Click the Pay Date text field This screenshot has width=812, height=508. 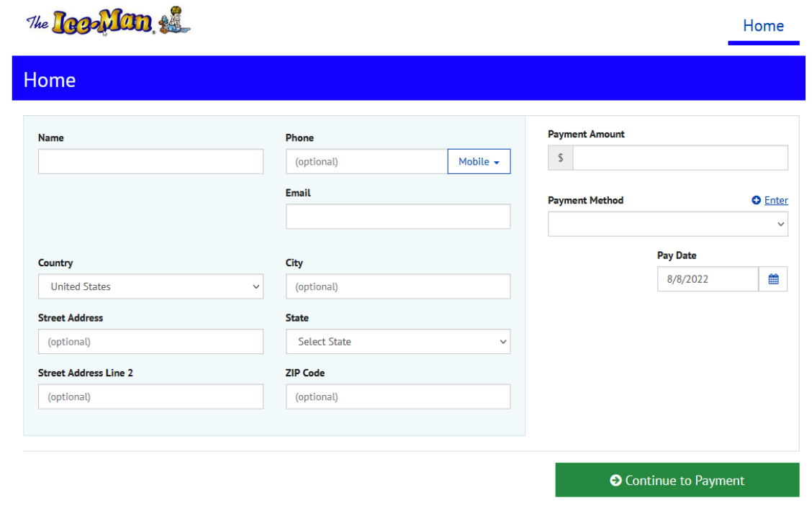(708, 279)
